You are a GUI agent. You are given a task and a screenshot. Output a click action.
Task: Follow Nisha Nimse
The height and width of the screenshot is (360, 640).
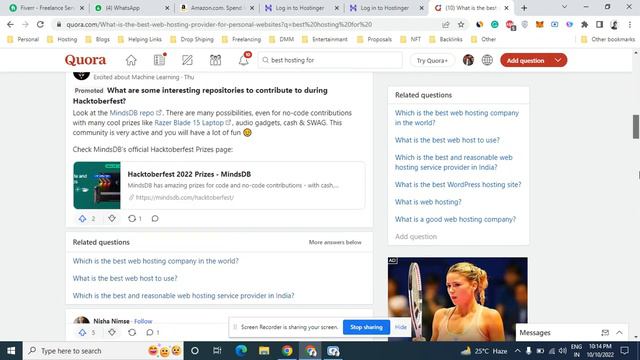point(143,321)
